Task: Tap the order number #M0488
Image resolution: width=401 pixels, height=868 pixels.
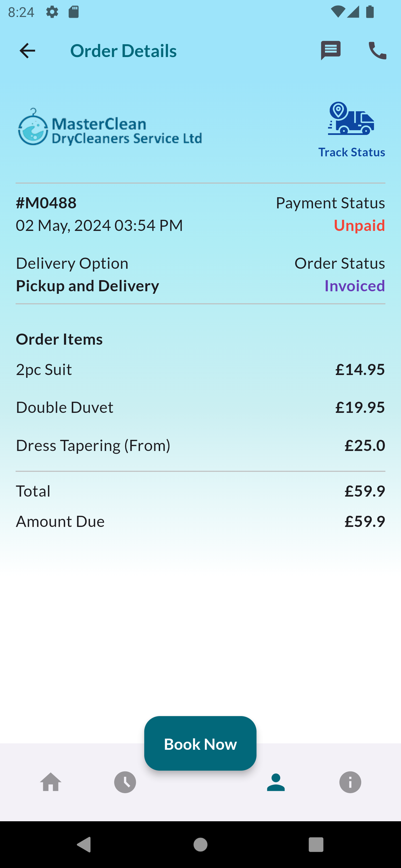Action: tap(46, 203)
